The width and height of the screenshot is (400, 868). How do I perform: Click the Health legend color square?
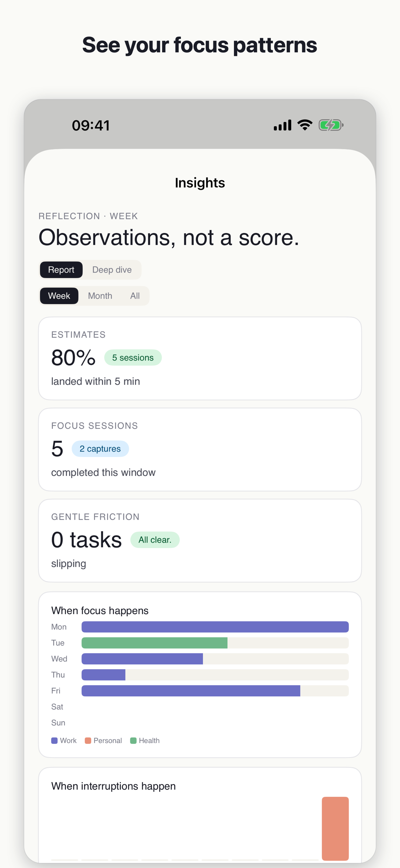click(x=133, y=740)
